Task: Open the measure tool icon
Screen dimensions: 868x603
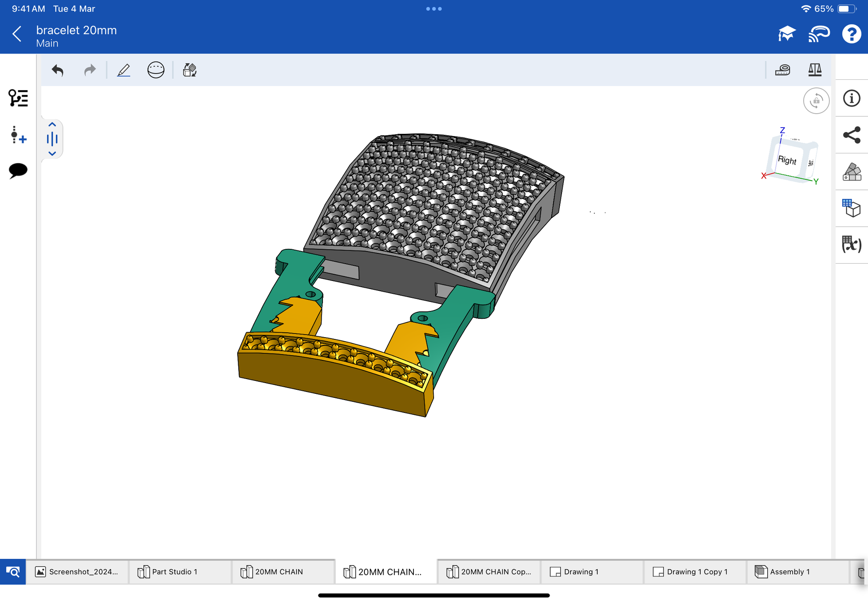Action: coord(782,70)
